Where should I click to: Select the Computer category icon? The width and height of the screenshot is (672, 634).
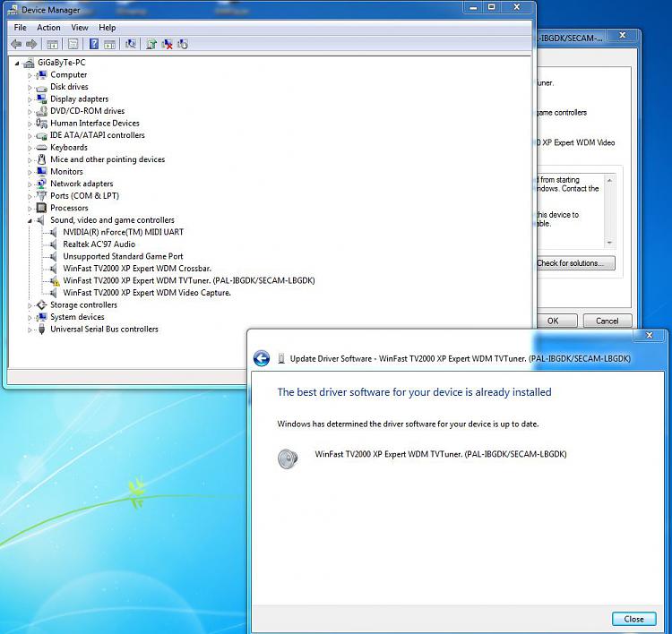click(41, 75)
